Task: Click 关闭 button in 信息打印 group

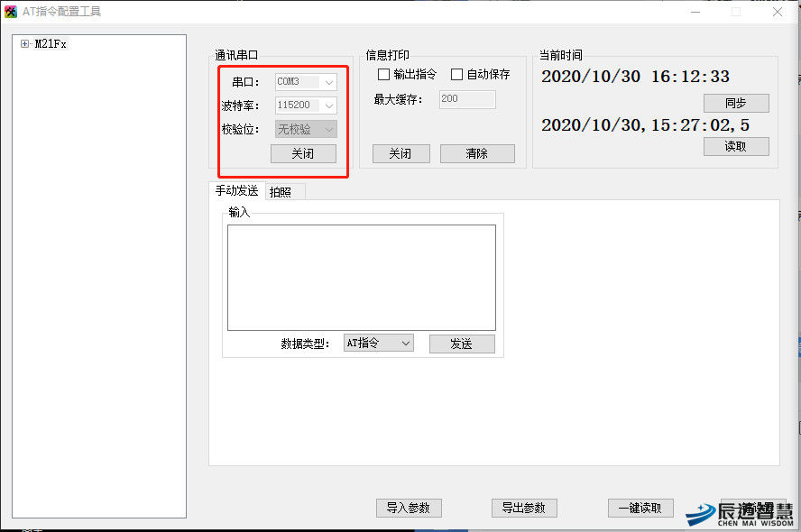Action: pyautogui.click(x=400, y=154)
